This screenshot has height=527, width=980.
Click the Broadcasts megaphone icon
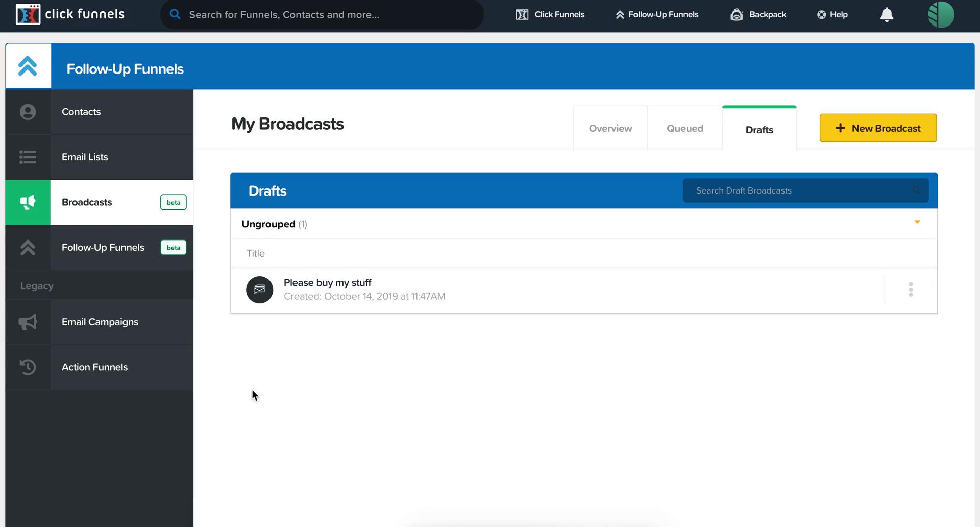tap(28, 202)
